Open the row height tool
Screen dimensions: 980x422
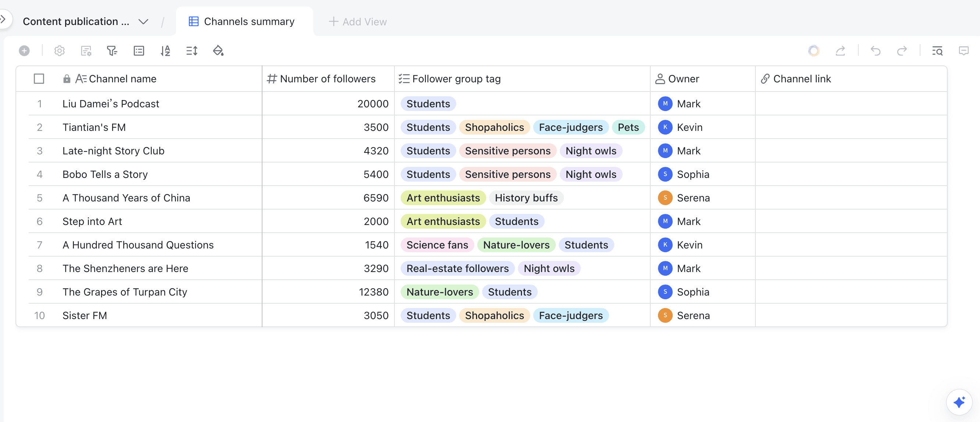point(192,51)
